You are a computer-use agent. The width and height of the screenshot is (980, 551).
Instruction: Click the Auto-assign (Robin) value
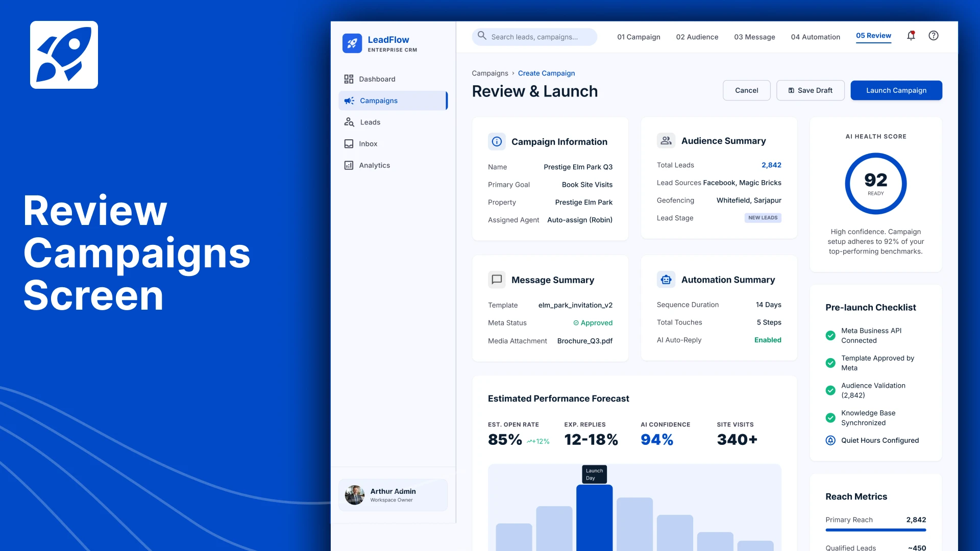tap(580, 220)
